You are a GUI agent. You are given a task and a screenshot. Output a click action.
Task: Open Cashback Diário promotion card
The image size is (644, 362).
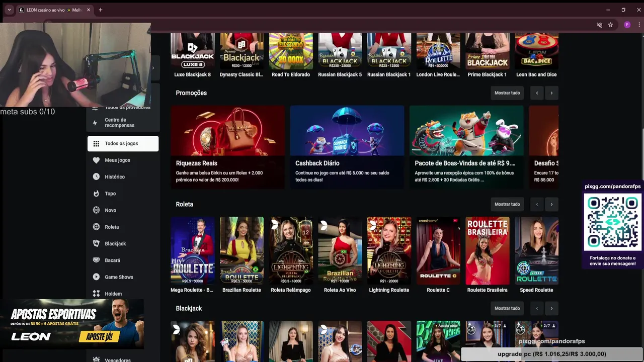pyautogui.click(x=347, y=147)
